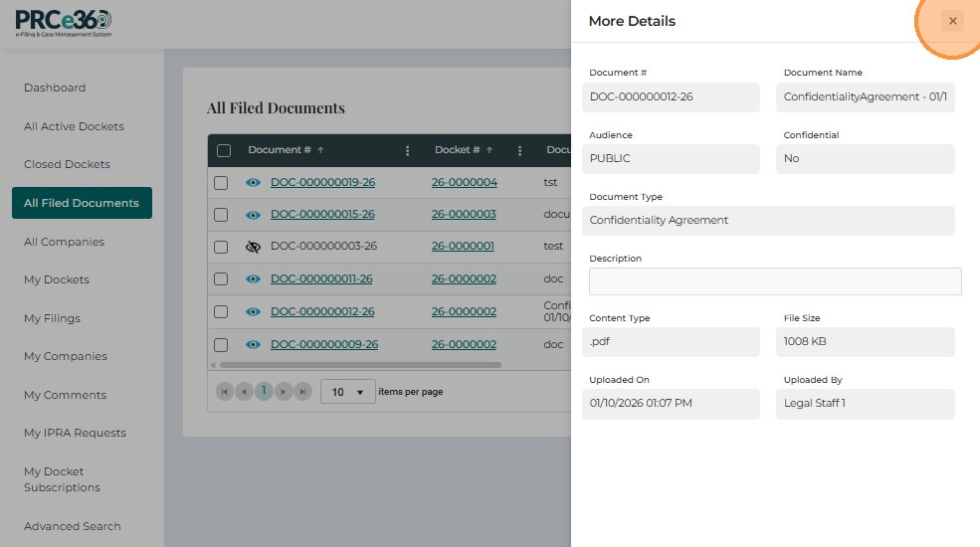
Task: Open document link DOC-000000012-26
Action: [322, 311]
